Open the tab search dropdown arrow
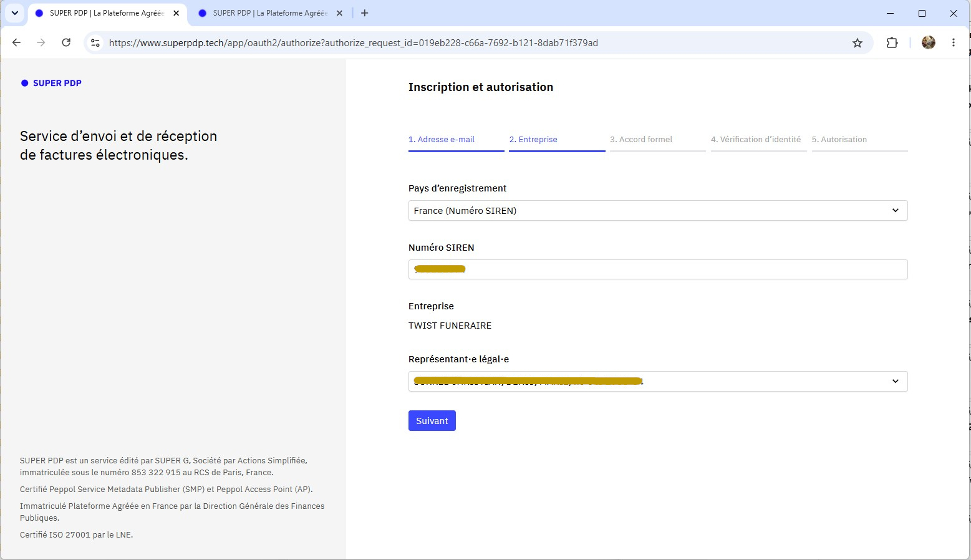The image size is (971, 560). (15, 13)
